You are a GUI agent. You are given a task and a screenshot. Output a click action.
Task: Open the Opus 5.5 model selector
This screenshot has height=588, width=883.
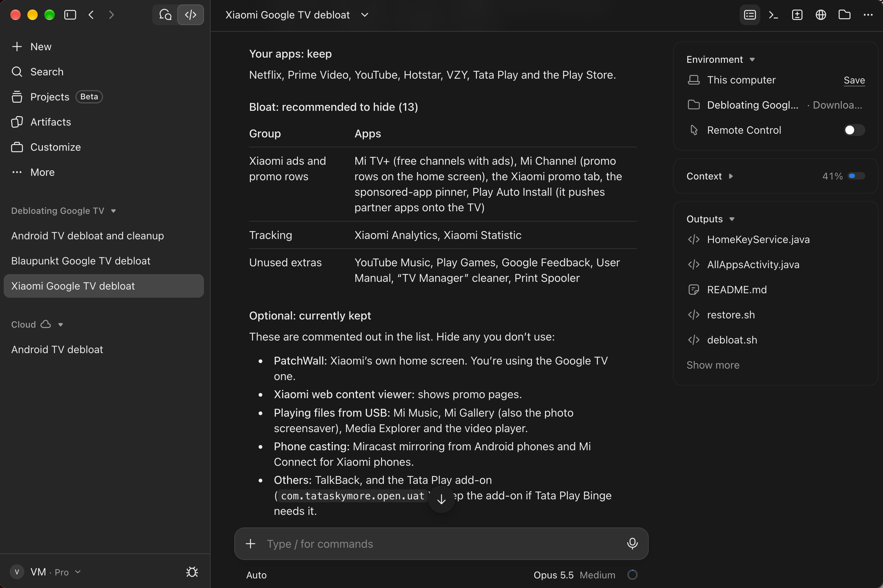coord(553,575)
